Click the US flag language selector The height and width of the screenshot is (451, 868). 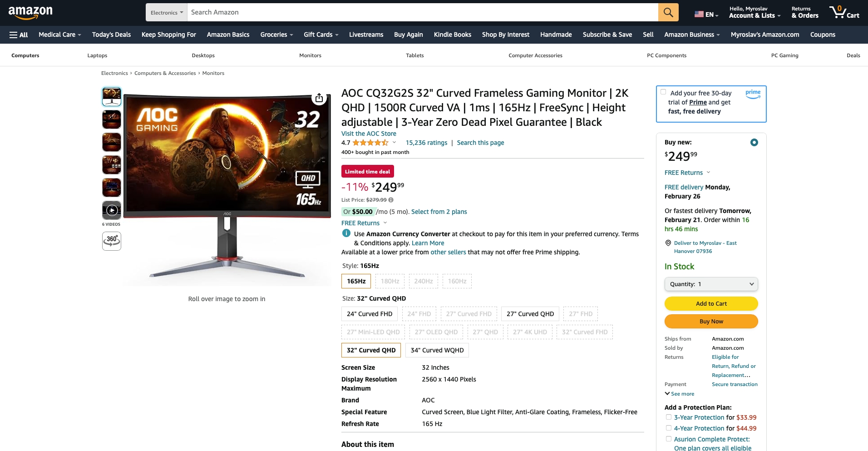(706, 15)
